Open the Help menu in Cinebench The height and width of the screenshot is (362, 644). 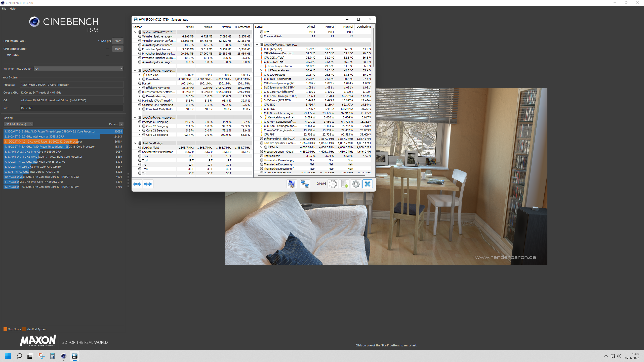pos(13,9)
